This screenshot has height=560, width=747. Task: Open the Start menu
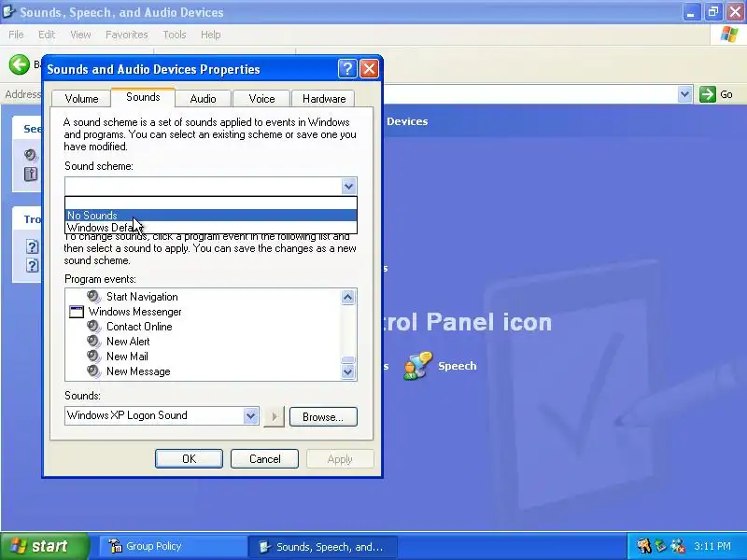45,546
